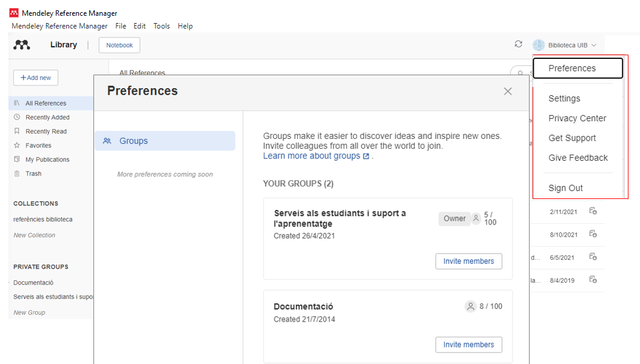640x364 pixels.
Task: Click the sync refresh icon
Action: [518, 44]
